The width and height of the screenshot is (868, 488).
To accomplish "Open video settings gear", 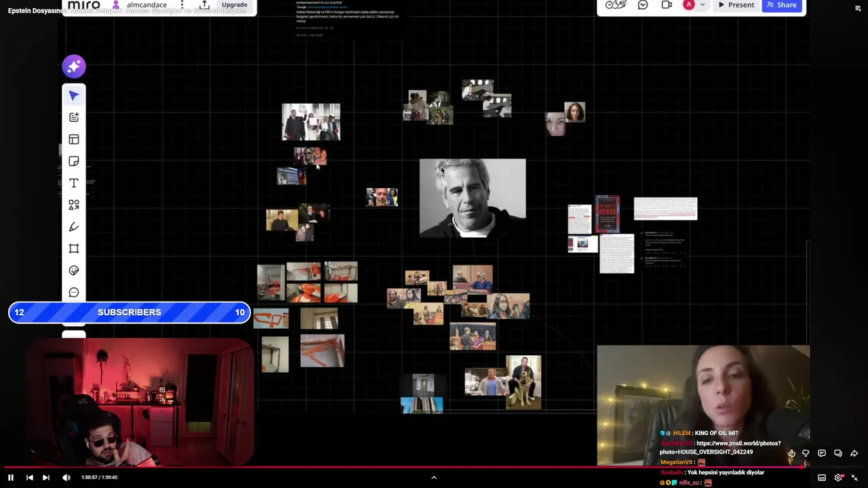I will point(838,478).
